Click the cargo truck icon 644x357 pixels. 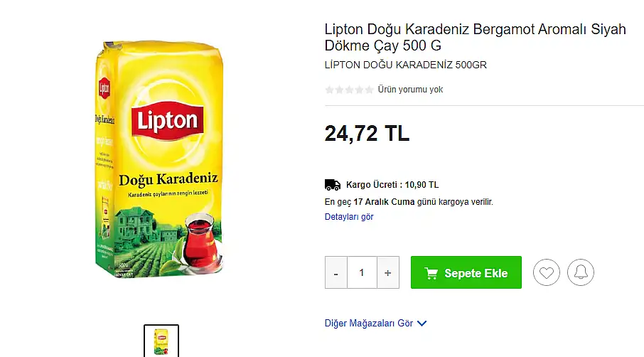coord(332,185)
